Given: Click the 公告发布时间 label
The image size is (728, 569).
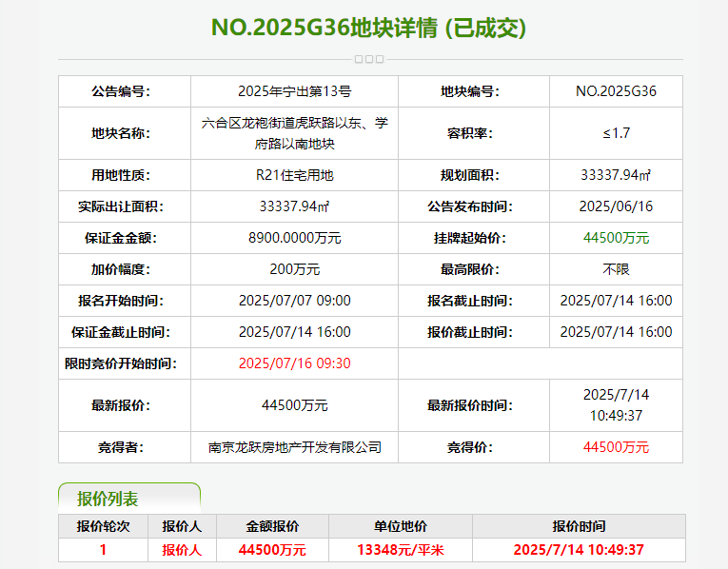Looking at the screenshot, I should (x=470, y=206).
